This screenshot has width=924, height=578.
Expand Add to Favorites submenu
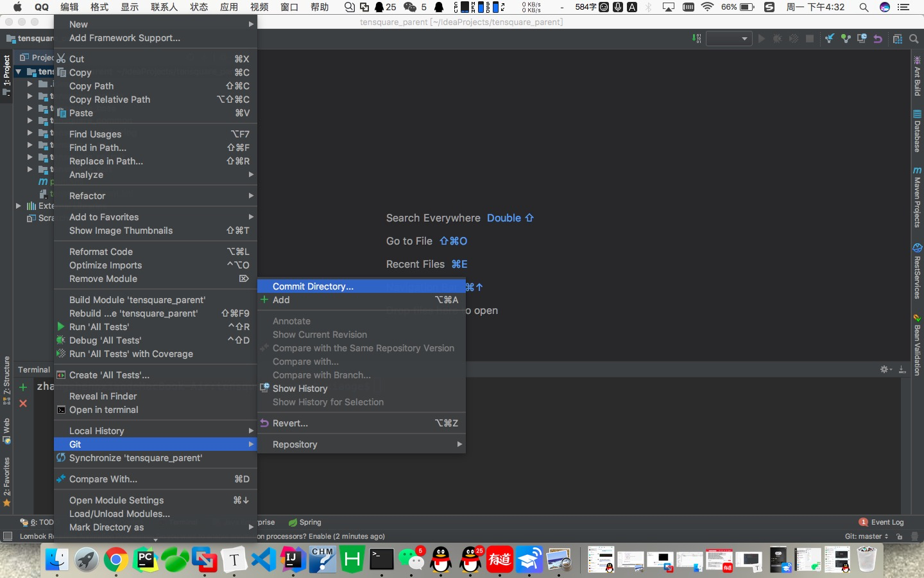(156, 217)
